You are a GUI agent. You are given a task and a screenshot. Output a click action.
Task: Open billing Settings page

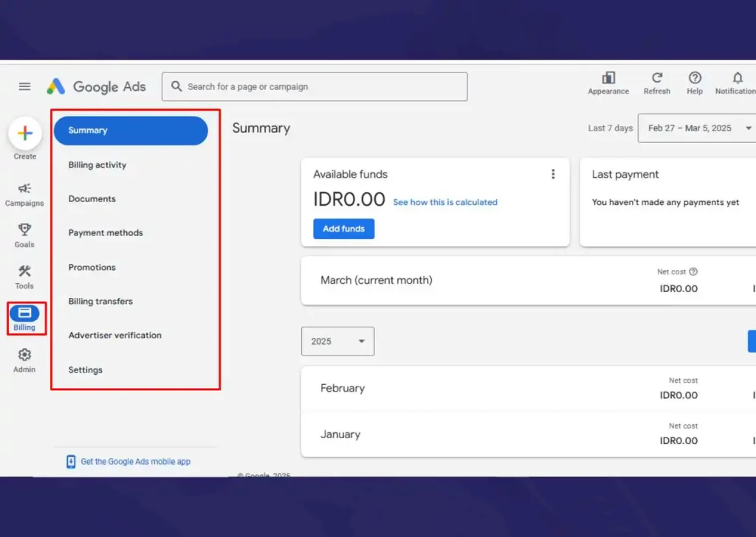pos(86,370)
